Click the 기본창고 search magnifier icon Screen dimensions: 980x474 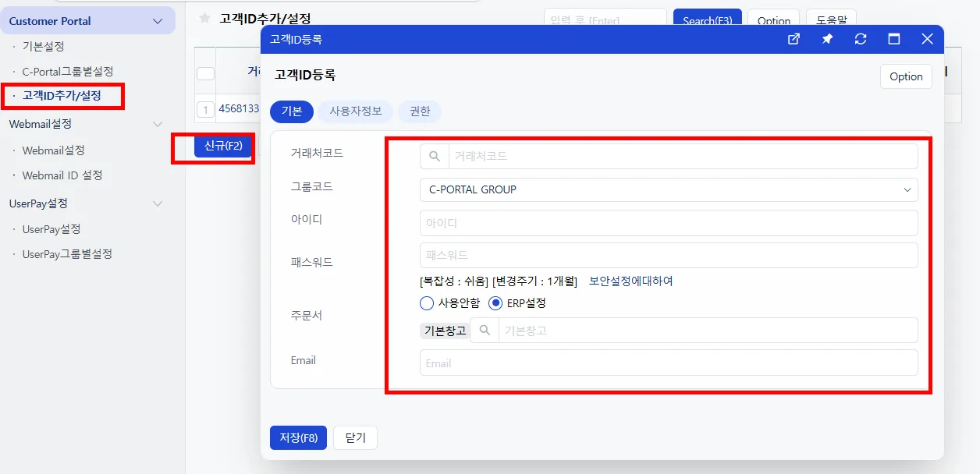click(x=485, y=331)
